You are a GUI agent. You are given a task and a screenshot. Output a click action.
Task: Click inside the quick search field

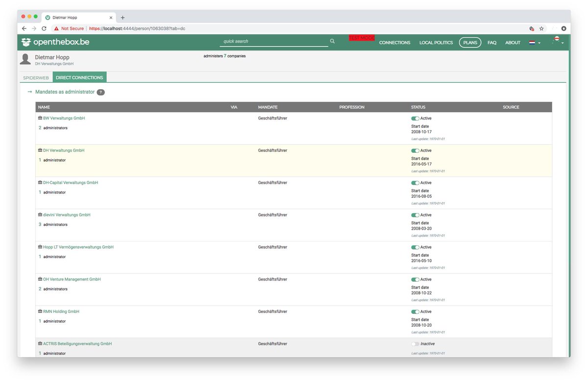click(273, 41)
